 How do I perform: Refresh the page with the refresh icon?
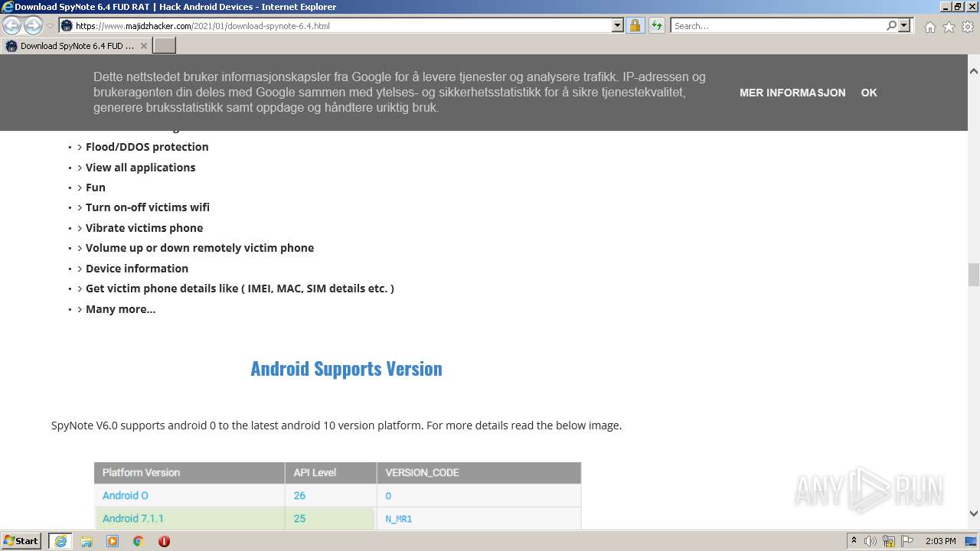coord(657,26)
